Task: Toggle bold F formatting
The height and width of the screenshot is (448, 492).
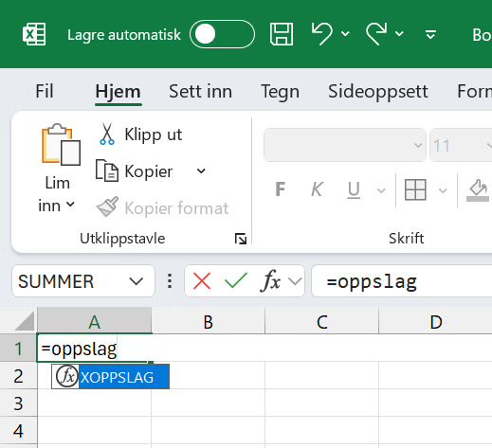Action: click(x=281, y=189)
